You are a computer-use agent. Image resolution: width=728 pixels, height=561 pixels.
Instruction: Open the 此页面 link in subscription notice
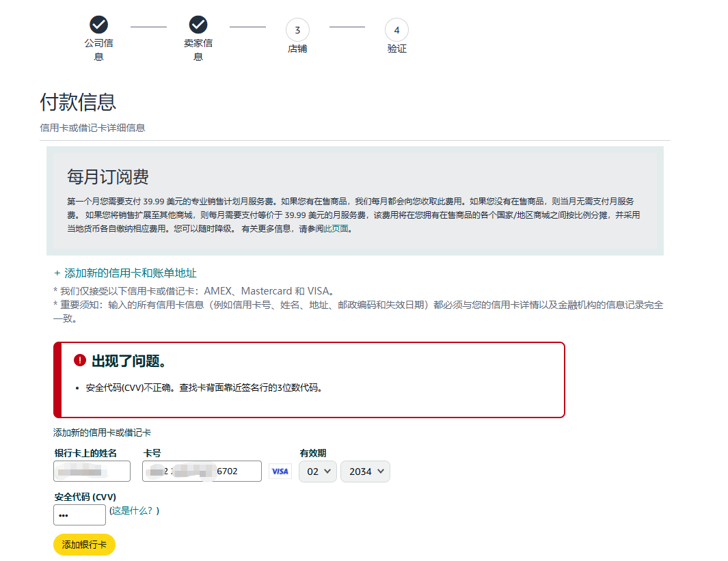click(x=336, y=229)
